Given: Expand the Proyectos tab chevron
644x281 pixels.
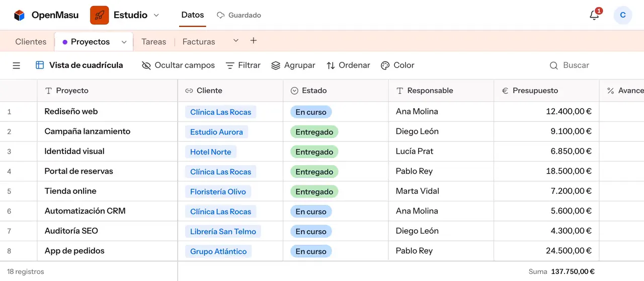Looking at the screenshot, I should (124, 42).
